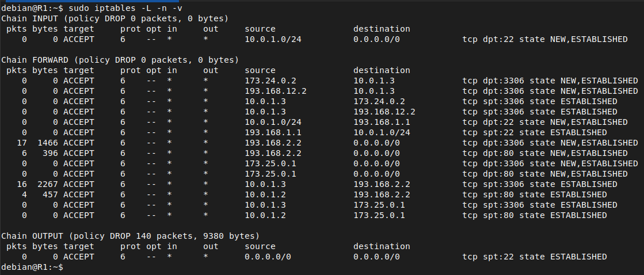The image size is (644, 275).
Task: Click the 'sudo iptables -L -n -v' command text
Action: tap(125, 8)
